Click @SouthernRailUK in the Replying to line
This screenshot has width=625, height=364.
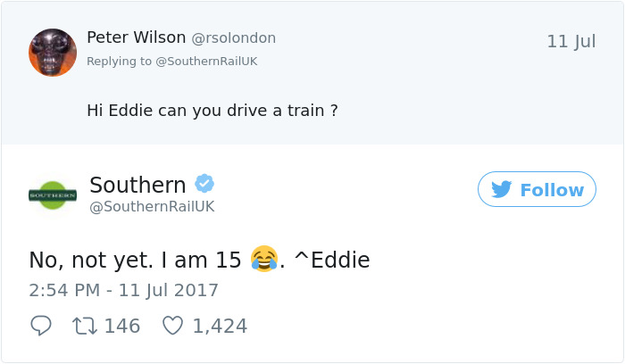pyautogui.click(x=206, y=61)
